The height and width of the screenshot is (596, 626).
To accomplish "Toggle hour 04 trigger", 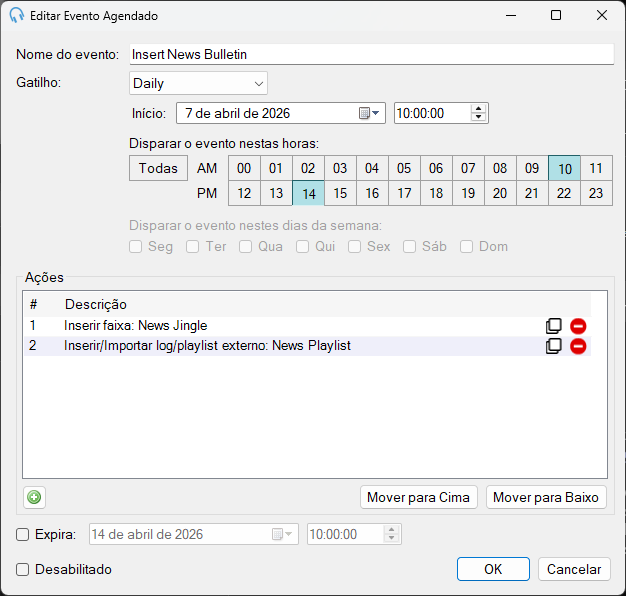I will (x=372, y=168).
